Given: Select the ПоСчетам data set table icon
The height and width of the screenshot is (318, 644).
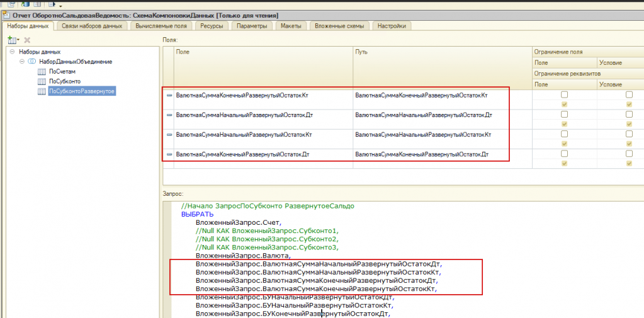Looking at the screenshot, I should click(x=42, y=72).
